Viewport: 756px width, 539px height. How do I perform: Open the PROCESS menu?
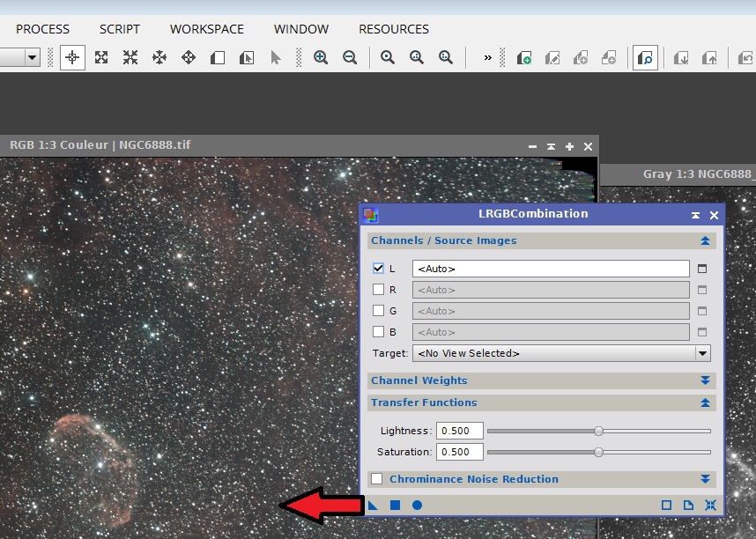(x=42, y=29)
